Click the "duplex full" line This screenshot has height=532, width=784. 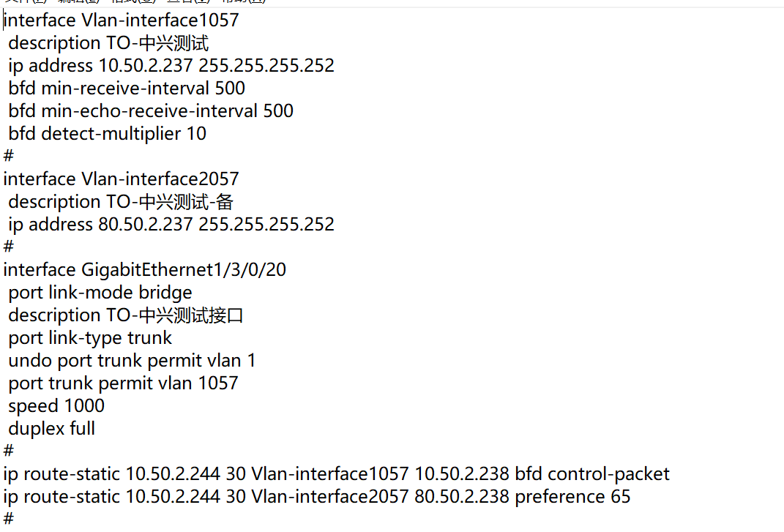(52, 429)
